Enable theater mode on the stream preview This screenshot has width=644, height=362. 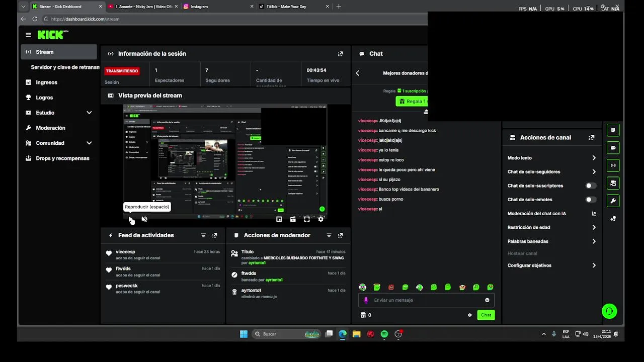[x=293, y=219]
